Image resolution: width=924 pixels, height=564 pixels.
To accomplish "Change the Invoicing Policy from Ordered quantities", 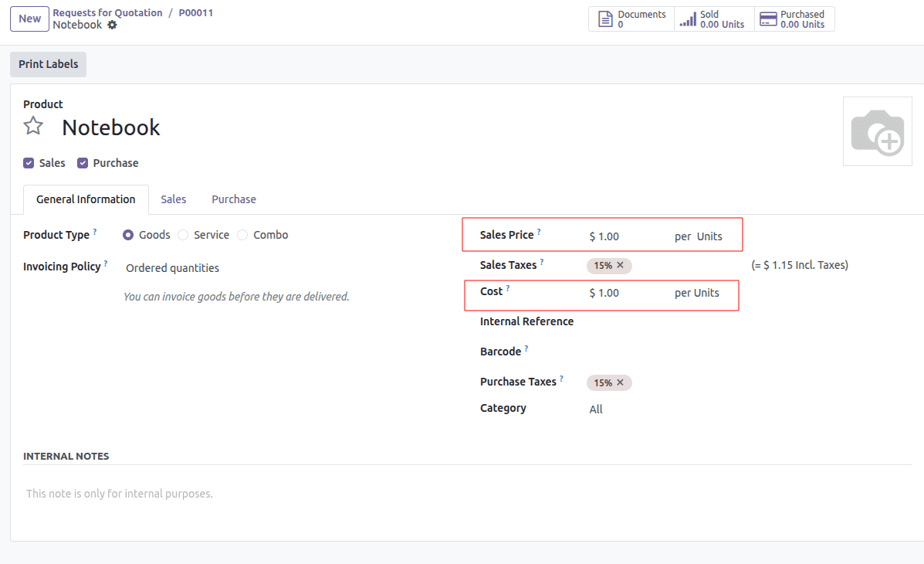I will point(171,267).
